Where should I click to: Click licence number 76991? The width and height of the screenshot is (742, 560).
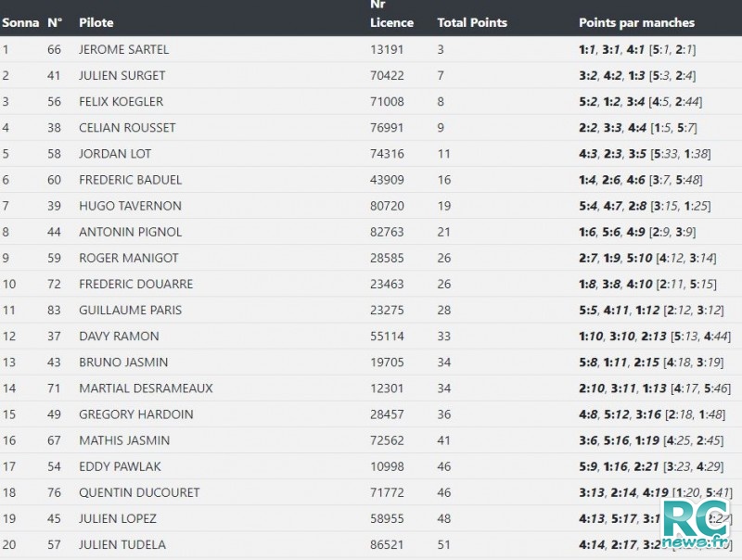pos(387,128)
